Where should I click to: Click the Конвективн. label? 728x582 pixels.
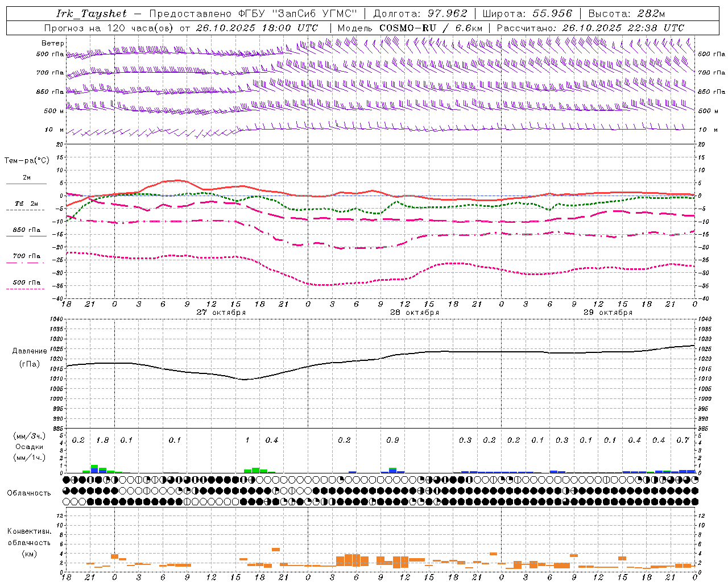[29, 531]
